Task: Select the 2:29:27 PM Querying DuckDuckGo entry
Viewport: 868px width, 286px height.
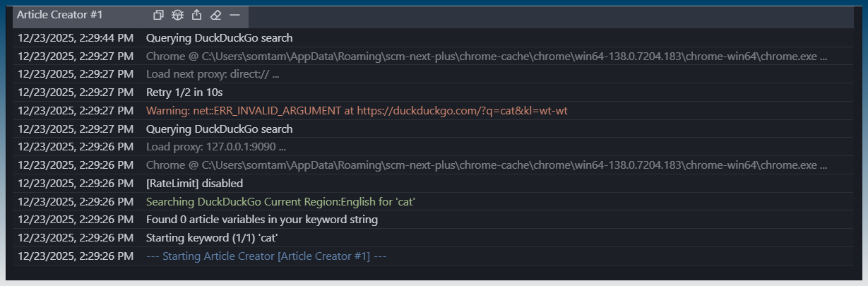Action: point(219,129)
